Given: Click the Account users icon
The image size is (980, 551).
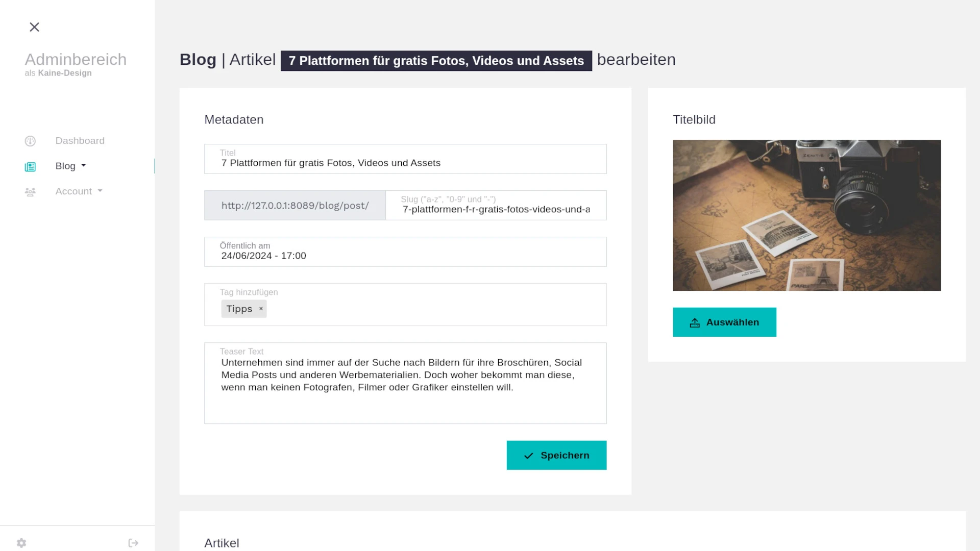Looking at the screenshot, I should pyautogui.click(x=30, y=191).
